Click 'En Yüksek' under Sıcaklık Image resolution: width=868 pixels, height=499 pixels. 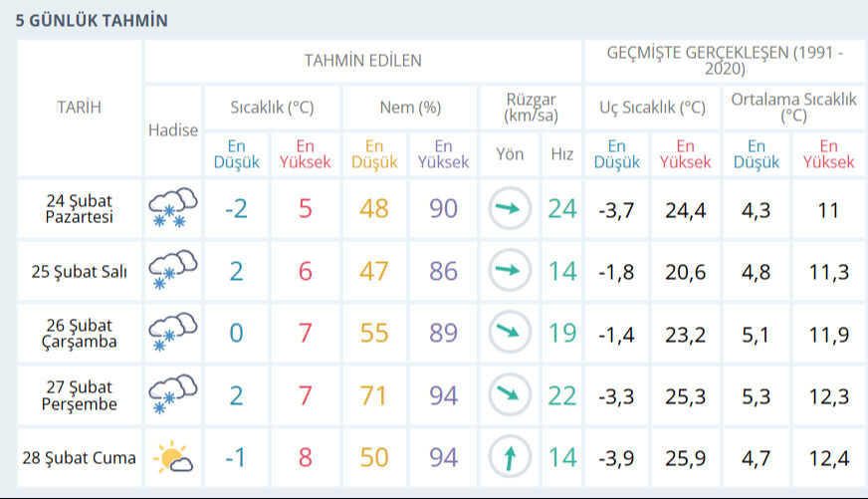(305, 154)
